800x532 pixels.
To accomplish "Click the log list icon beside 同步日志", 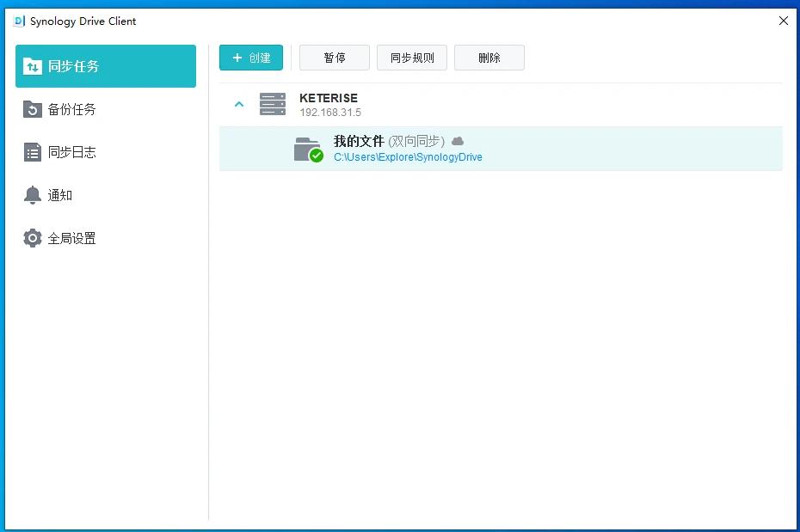I will pyautogui.click(x=32, y=152).
